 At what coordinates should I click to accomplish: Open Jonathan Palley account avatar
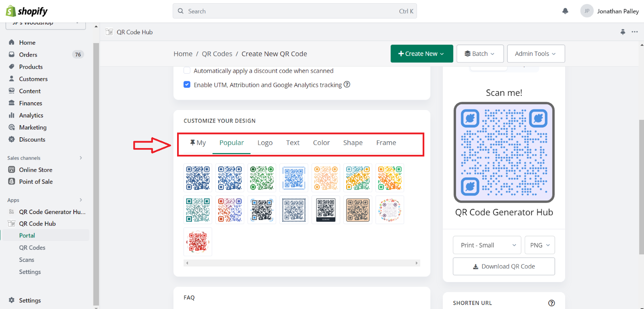click(x=587, y=11)
